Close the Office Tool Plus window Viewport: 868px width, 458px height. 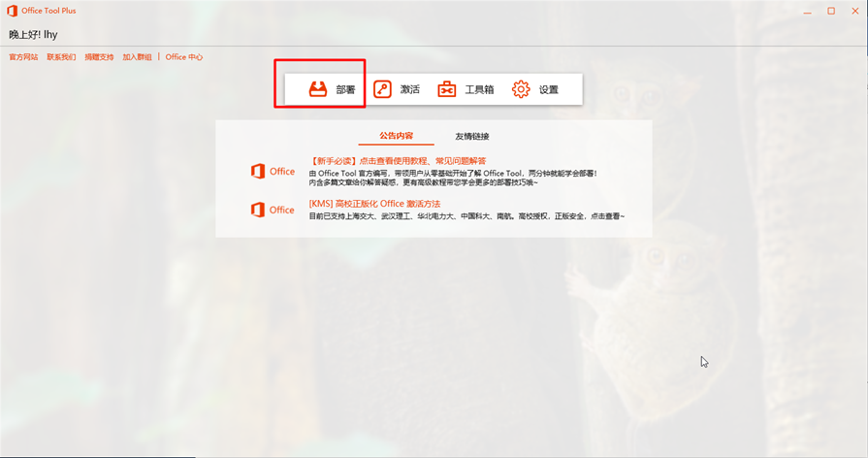(854, 11)
